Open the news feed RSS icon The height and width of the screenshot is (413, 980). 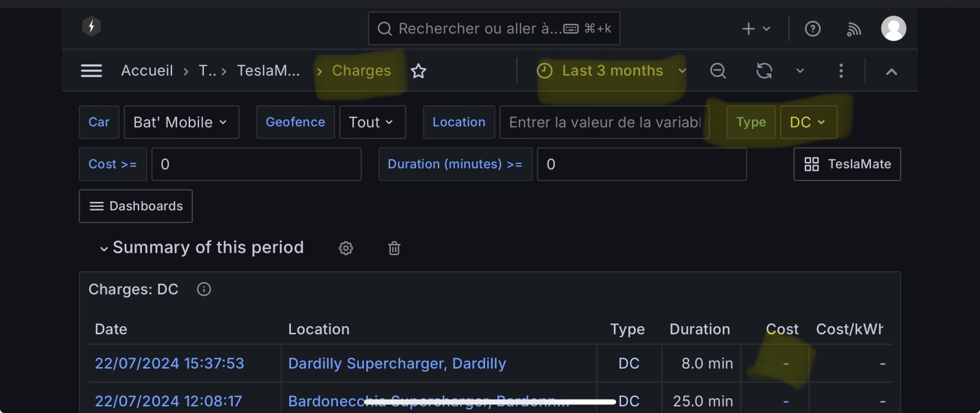854,29
